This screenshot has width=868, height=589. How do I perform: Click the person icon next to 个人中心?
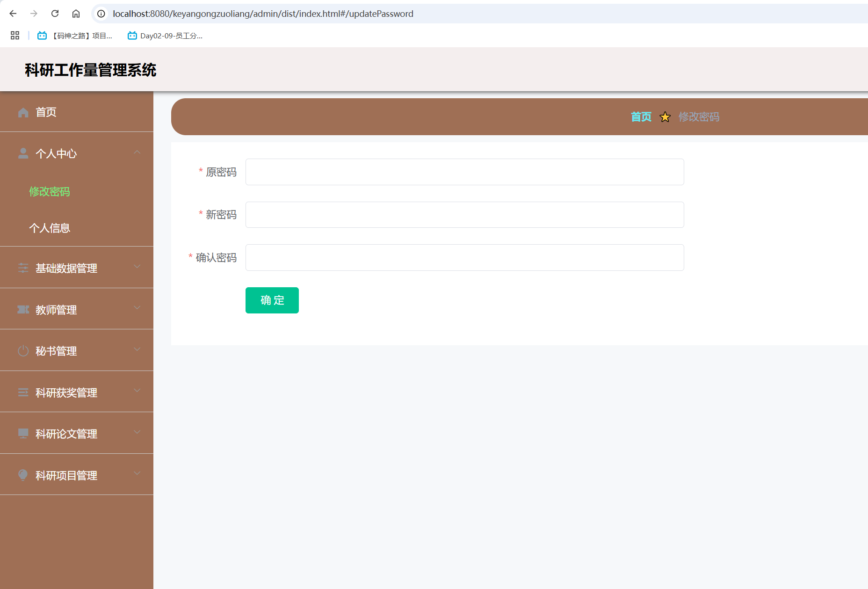click(23, 153)
